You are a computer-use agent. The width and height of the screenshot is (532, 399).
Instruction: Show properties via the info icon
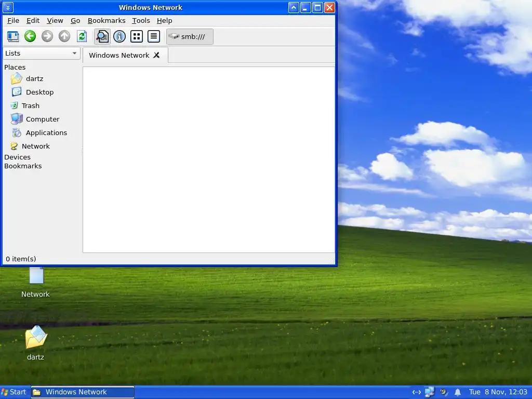pyautogui.click(x=119, y=36)
